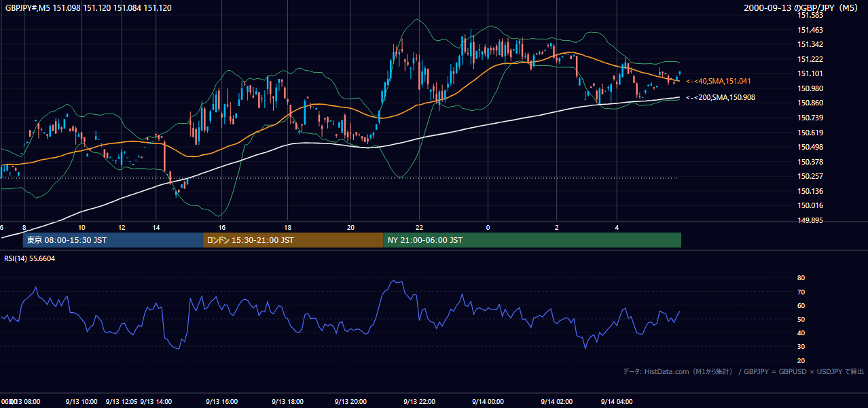
Task: Click the 9/14 02:00 bottom date label
Action: coord(557,401)
